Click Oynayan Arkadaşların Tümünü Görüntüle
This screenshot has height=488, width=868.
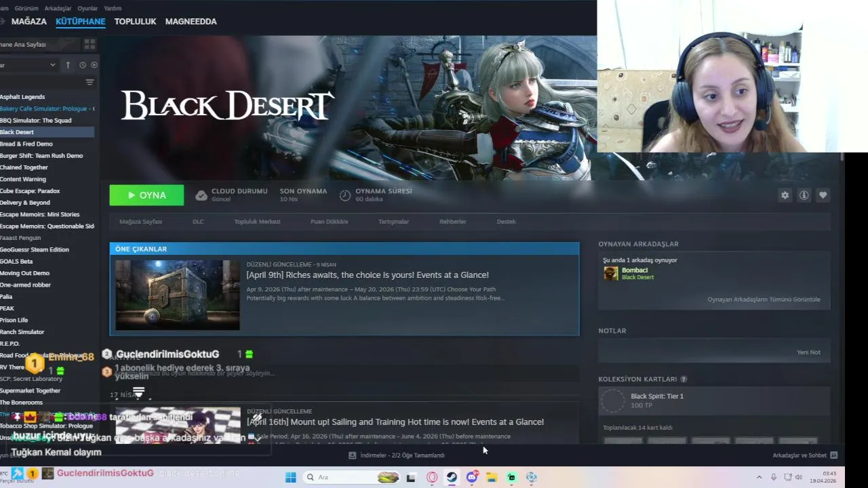pos(764,300)
